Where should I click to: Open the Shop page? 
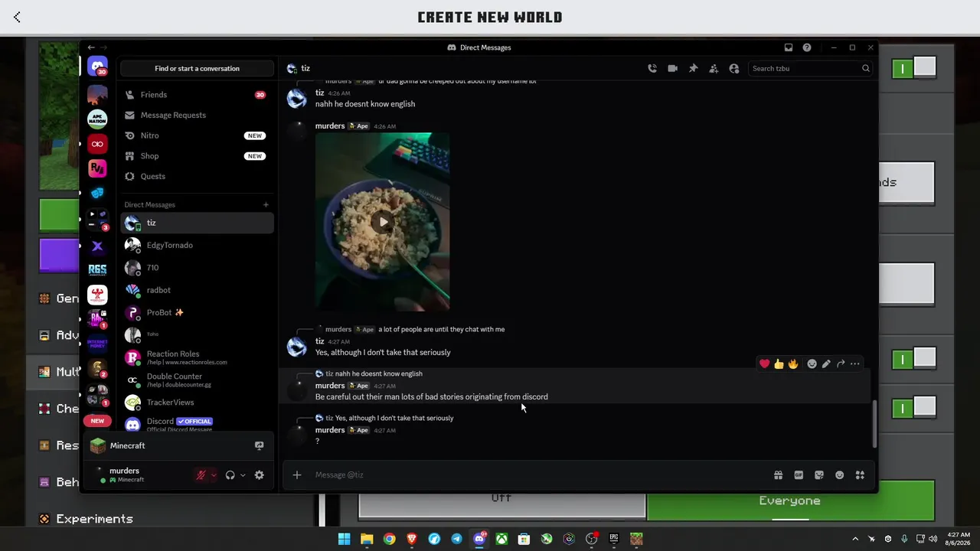[x=197, y=155]
